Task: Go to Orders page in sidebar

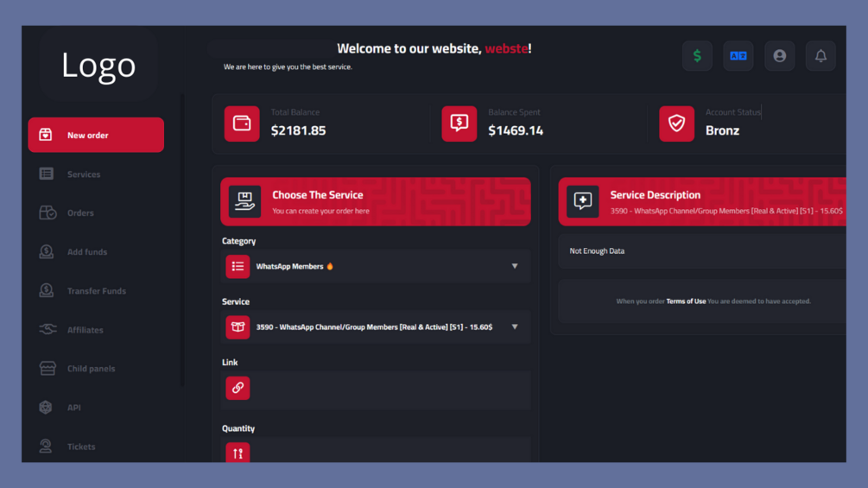Action: pos(80,213)
